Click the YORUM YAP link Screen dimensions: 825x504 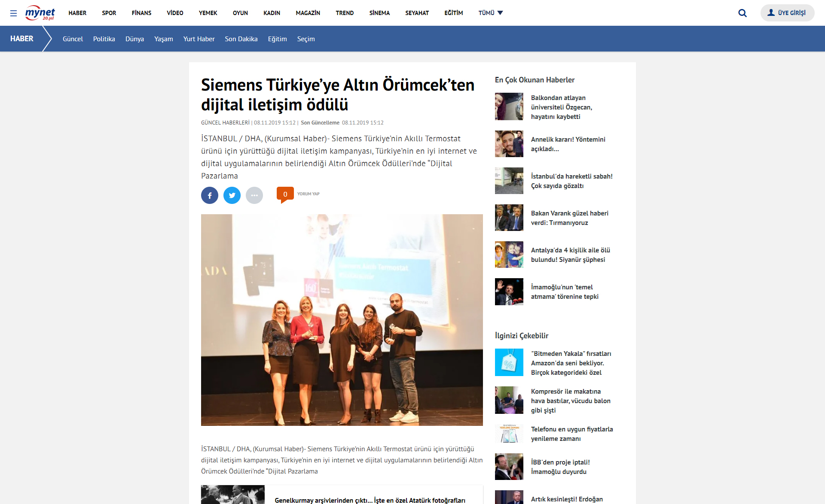308,194
